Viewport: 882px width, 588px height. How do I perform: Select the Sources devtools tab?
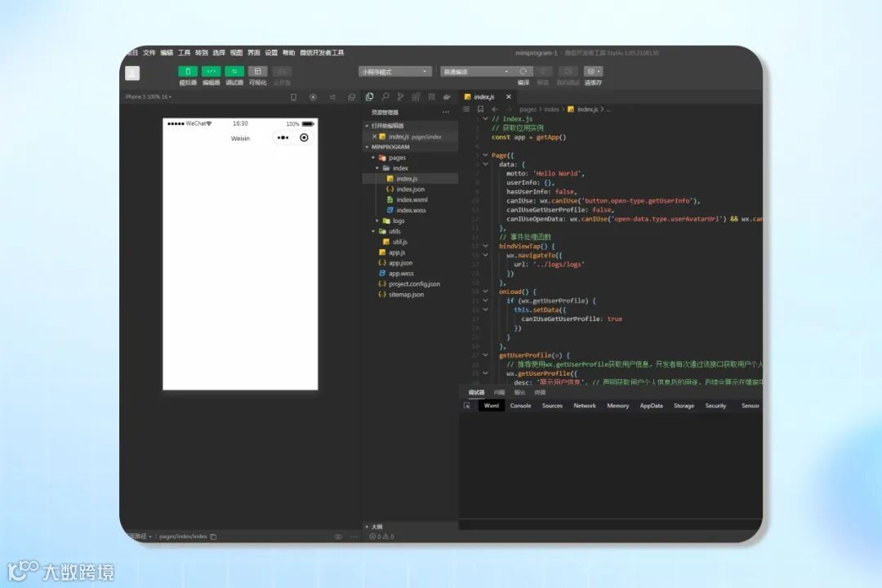pyautogui.click(x=552, y=405)
